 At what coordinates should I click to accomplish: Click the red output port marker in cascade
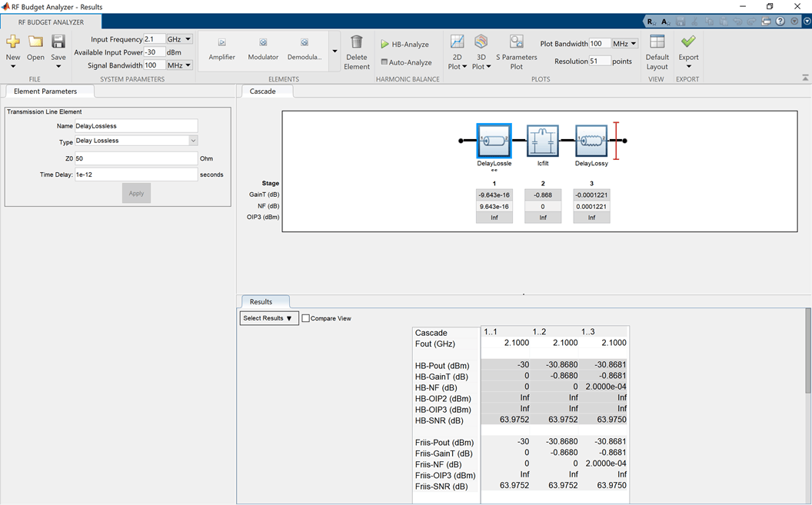coord(616,141)
